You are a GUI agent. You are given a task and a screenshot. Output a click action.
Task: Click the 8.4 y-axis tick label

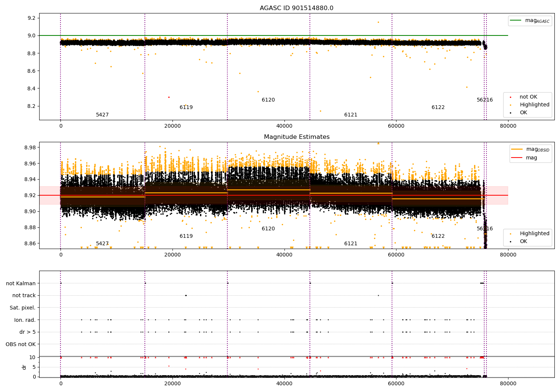32,88
